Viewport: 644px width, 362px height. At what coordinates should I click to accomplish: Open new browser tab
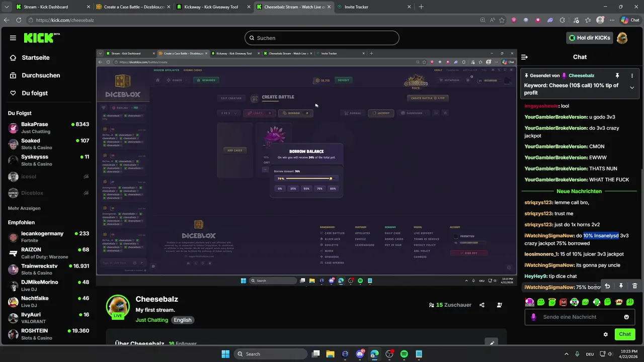pos(421,7)
